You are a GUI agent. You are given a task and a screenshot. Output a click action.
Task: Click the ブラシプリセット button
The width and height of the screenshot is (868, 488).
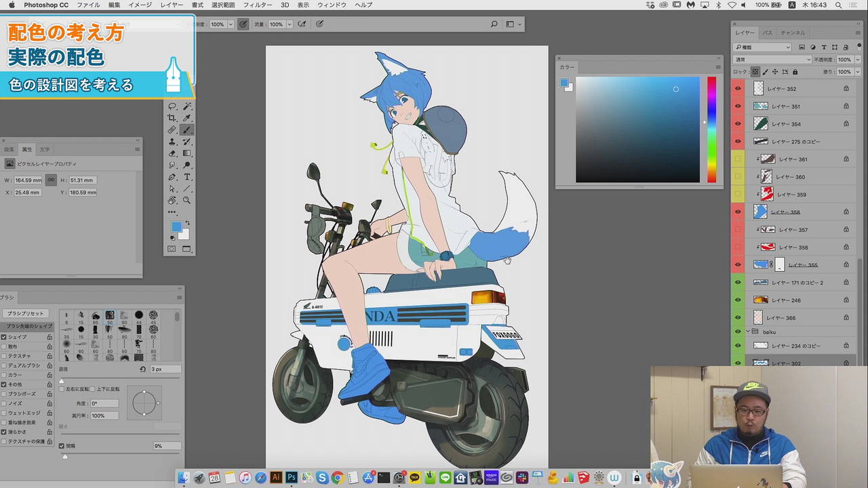click(26, 314)
